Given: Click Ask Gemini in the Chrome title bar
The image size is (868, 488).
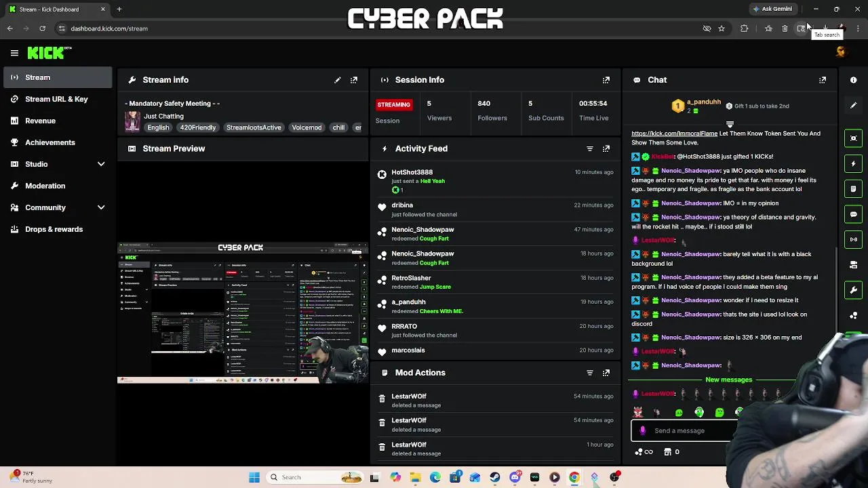Looking at the screenshot, I should pyautogui.click(x=772, y=9).
